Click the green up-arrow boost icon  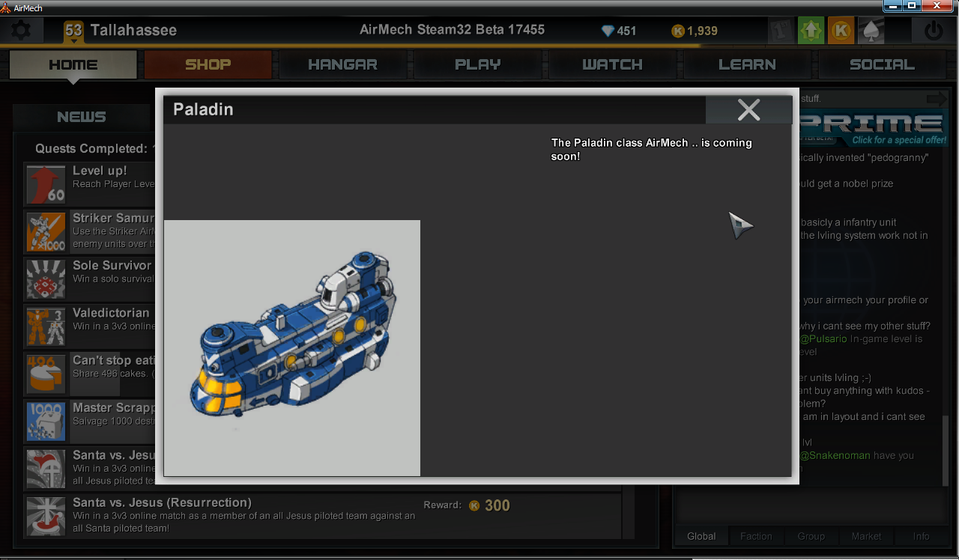click(811, 31)
